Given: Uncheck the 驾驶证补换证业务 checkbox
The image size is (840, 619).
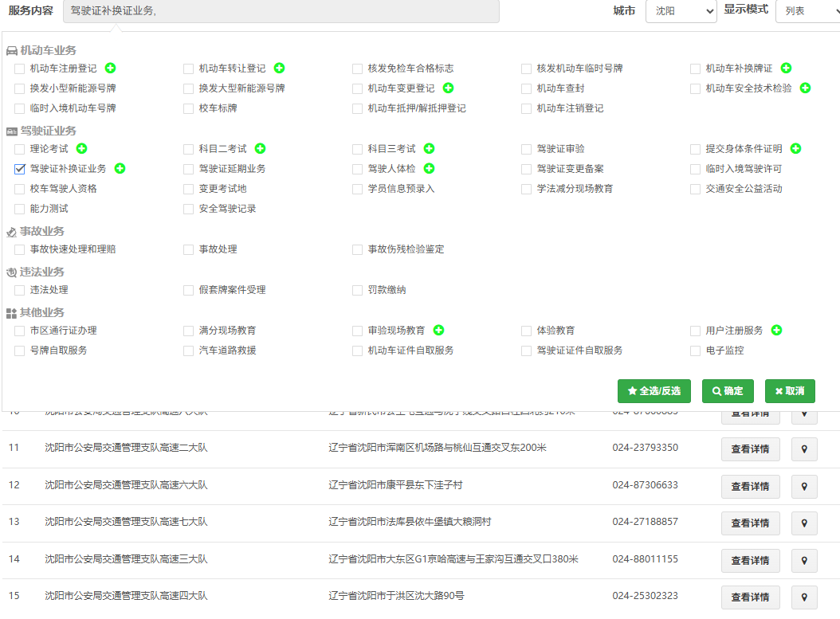Looking at the screenshot, I should tap(20, 169).
